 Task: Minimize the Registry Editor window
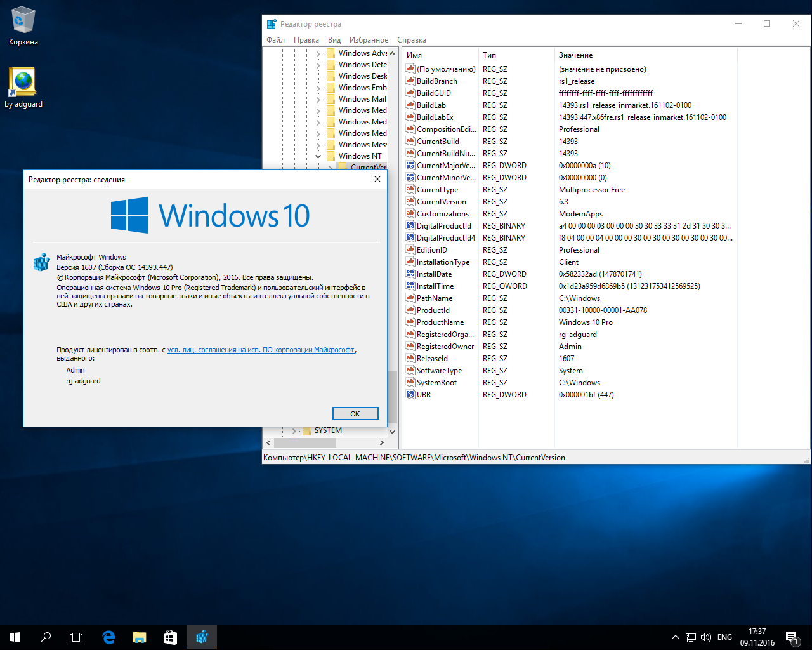click(738, 23)
